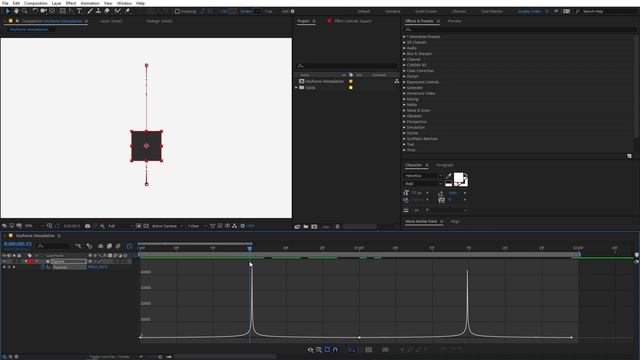The width and height of the screenshot is (640, 360).
Task: Open the Composition menu
Action: click(x=36, y=3)
